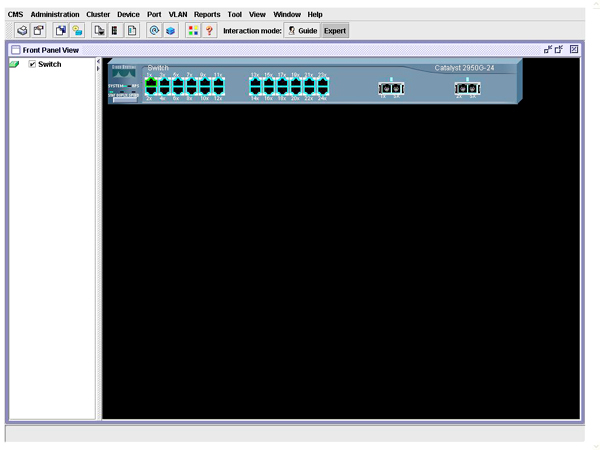Select port 23x on the switch
This screenshot has width=600, height=450.
[323, 82]
